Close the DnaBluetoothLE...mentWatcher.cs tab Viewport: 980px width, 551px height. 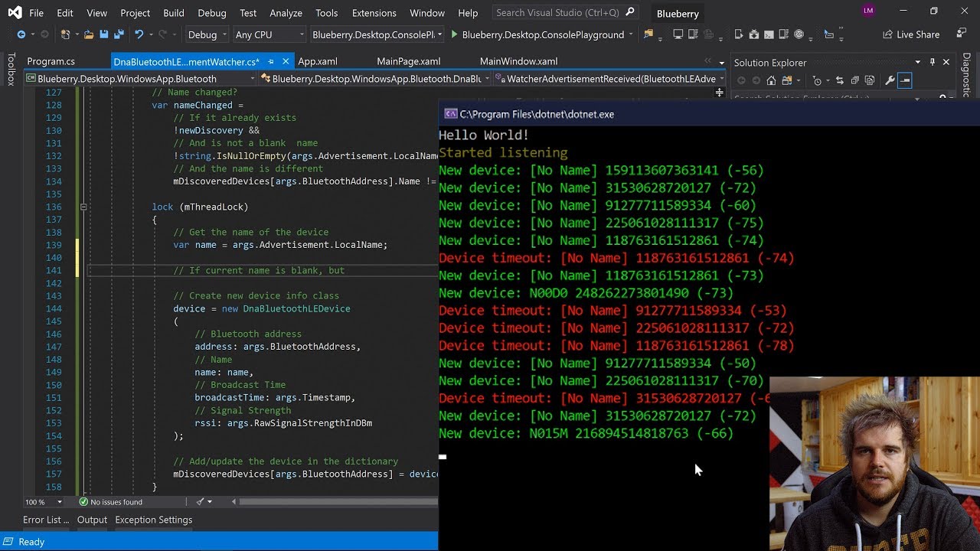286,61
